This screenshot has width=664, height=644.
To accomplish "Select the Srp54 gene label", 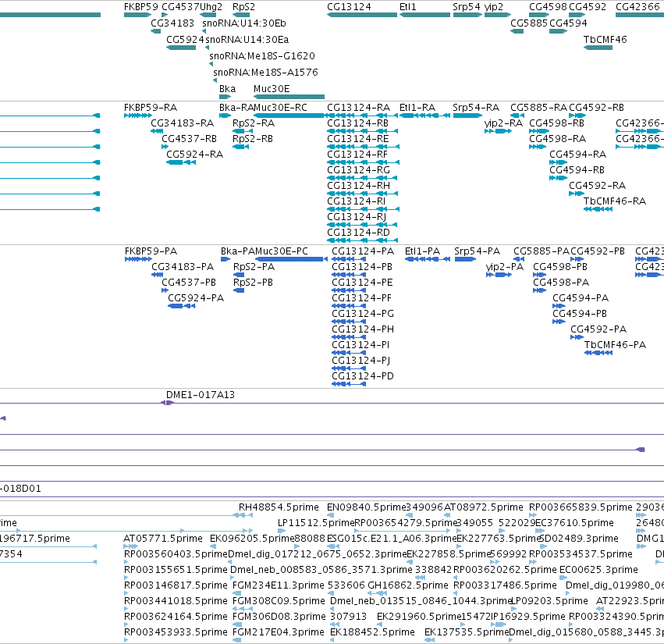I will pos(467,7).
